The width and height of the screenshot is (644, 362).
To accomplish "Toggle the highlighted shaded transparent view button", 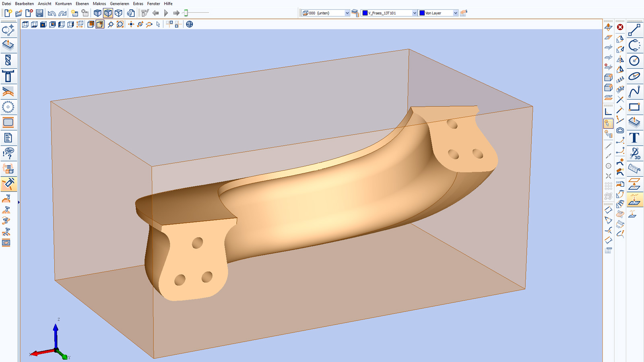I will [100, 25].
